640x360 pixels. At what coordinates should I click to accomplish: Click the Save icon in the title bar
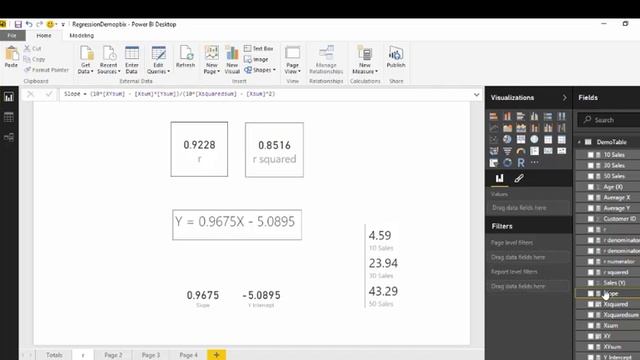click(x=18, y=24)
